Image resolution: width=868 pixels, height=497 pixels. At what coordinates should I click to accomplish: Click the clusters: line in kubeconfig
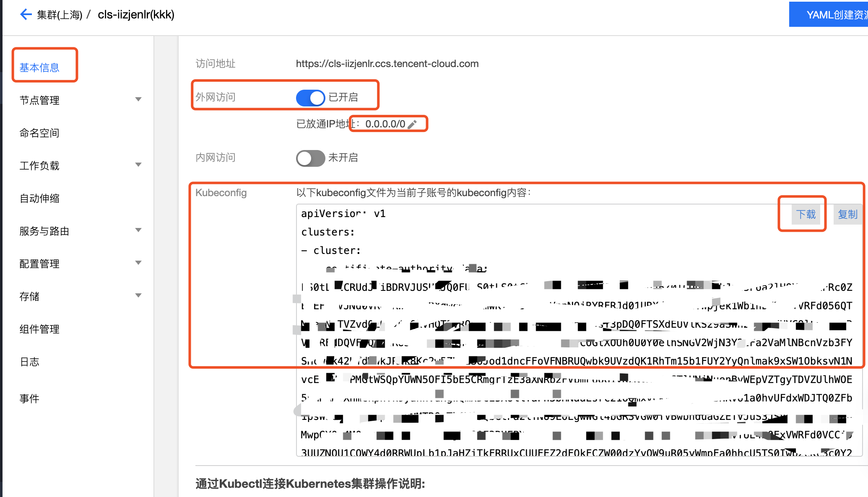328,232
